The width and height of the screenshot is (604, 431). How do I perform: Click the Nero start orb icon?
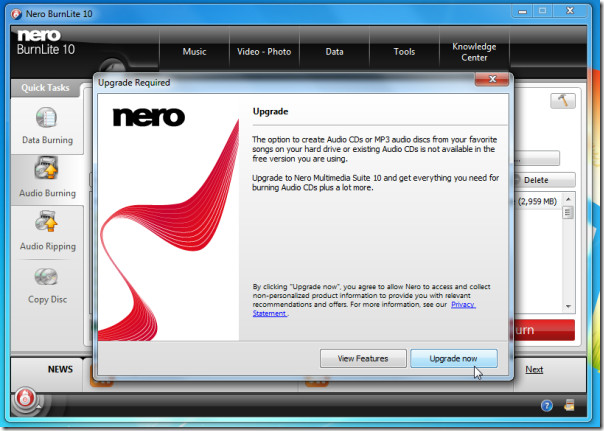point(25,398)
